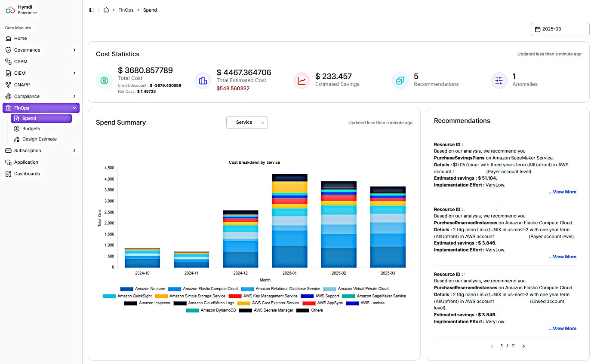Viewport: 594px width, 364px height.
Task: Click the Estimated Savings trend icon
Action: pyautogui.click(x=302, y=80)
